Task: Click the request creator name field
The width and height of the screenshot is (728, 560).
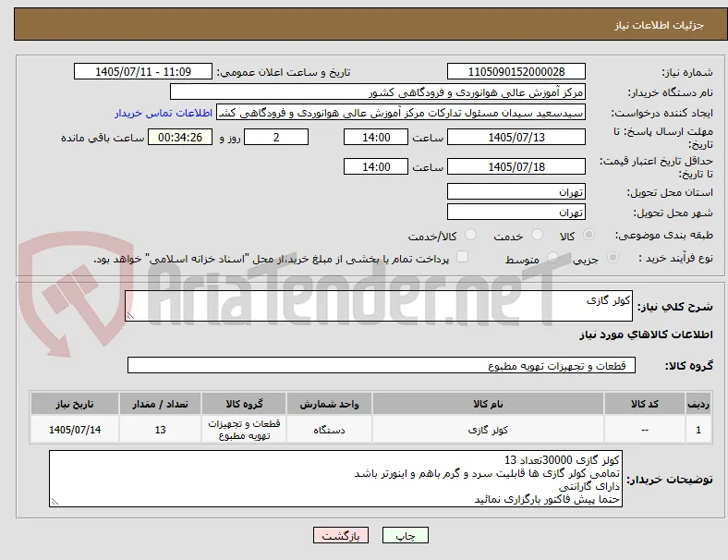Action: coord(401,113)
